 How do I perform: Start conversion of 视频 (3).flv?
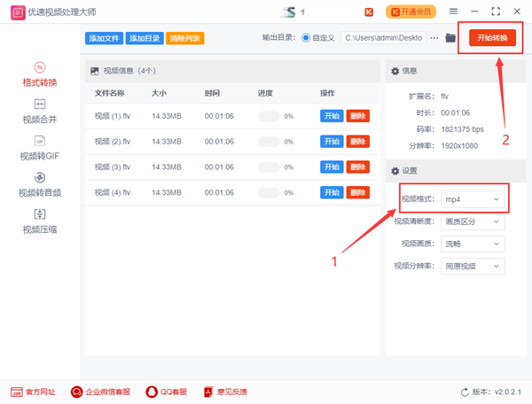point(332,167)
